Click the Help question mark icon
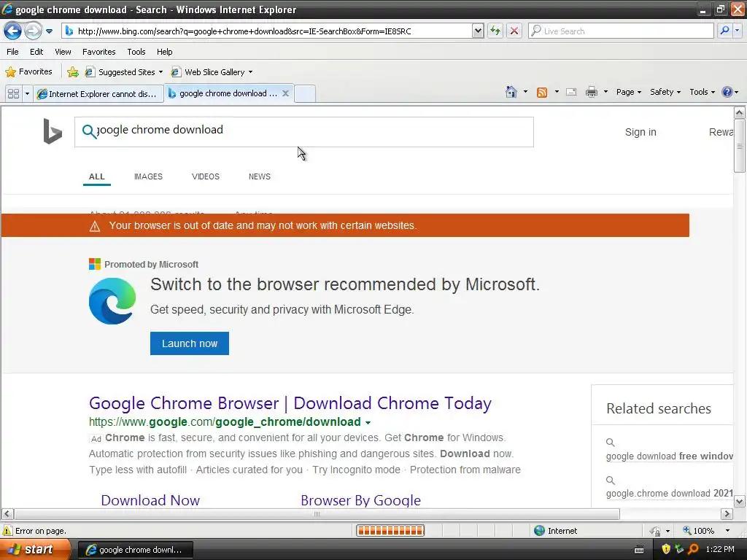Image resolution: width=747 pixels, height=560 pixels. coord(727,92)
